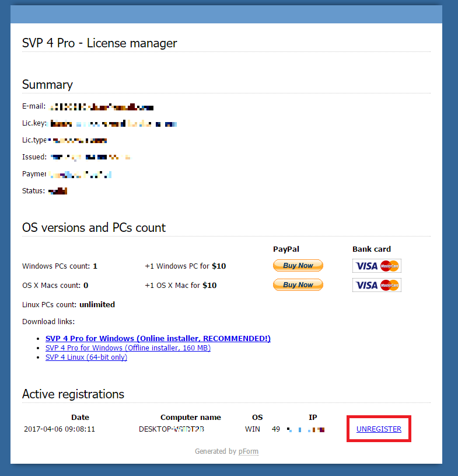The height and width of the screenshot is (476, 458).
Task: Click the IP column header
Action: click(313, 418)
